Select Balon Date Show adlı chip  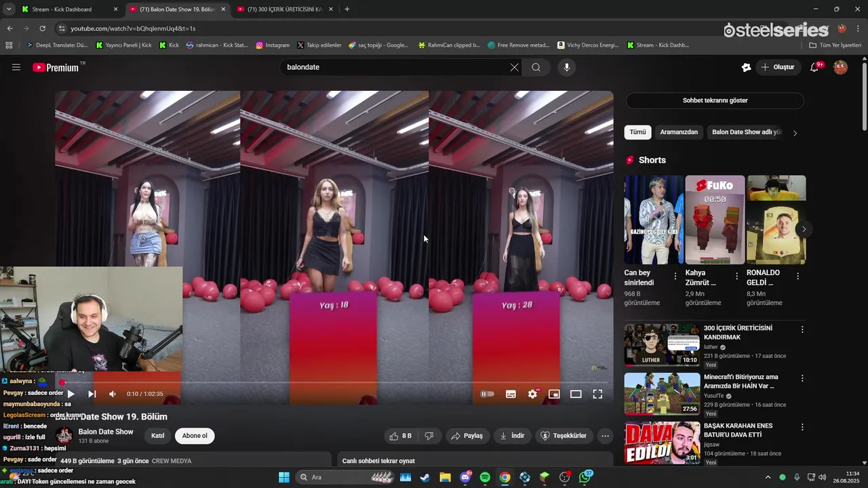point(747,132)
